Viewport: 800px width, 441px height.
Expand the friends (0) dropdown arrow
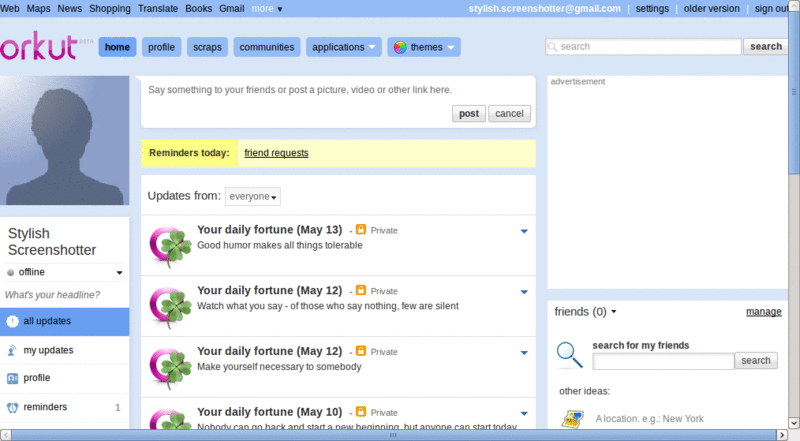point(613,311)
